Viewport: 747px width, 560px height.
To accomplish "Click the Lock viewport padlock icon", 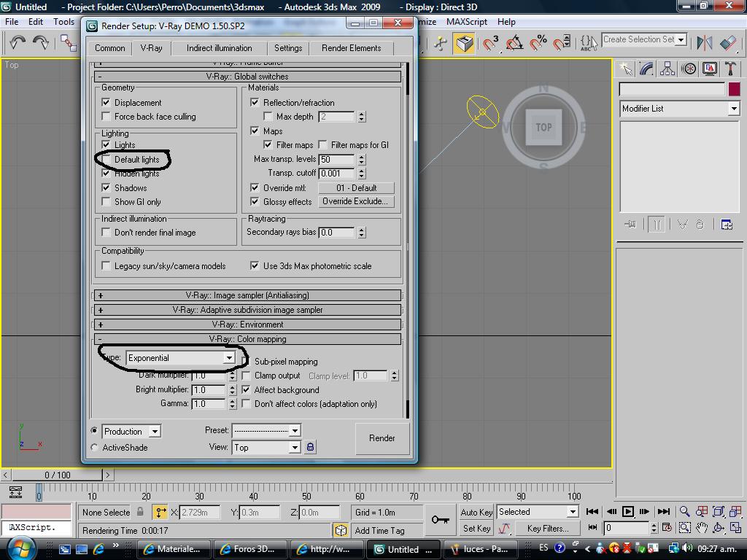I will pyautogui.click(x=310, y=447).
